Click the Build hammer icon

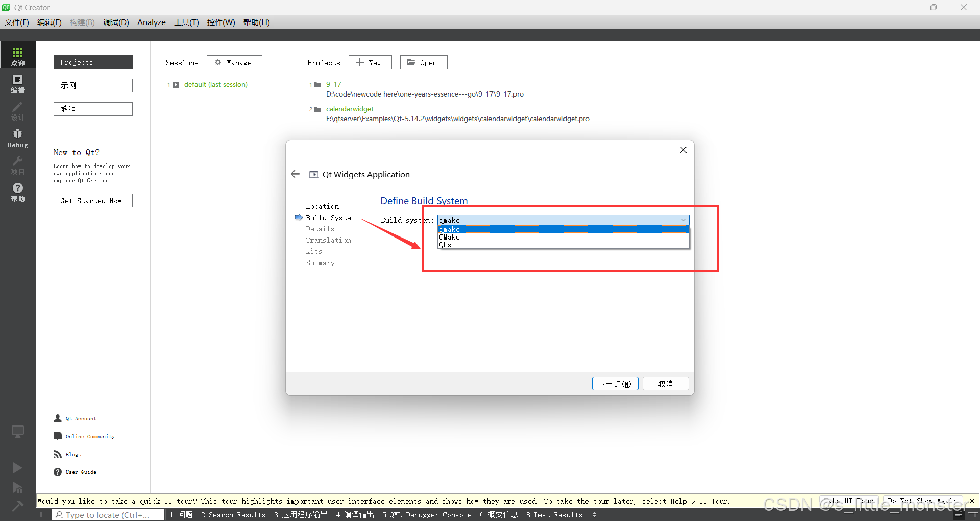point(17,506)
